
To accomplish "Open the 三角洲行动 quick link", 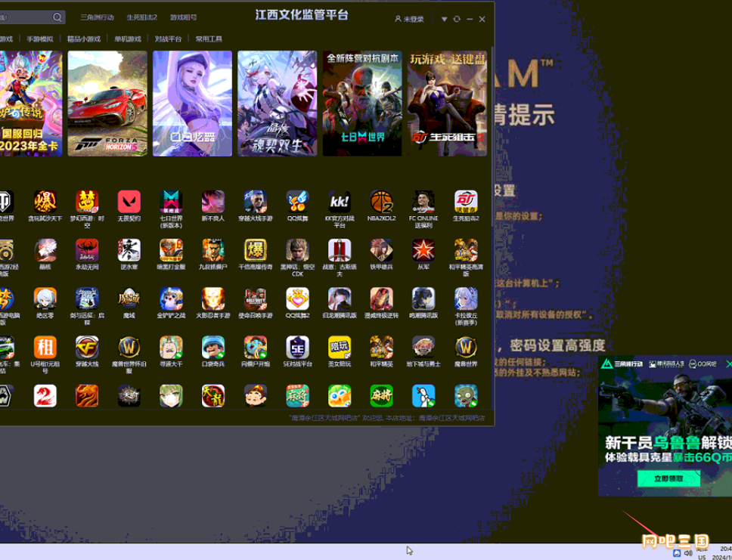I will click(x=97, y=17).
